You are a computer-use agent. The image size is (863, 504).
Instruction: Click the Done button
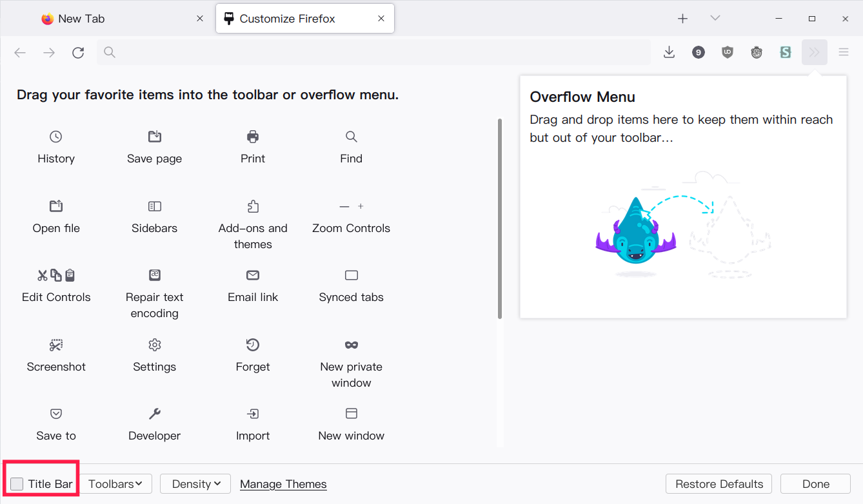[x=815, y=484]
